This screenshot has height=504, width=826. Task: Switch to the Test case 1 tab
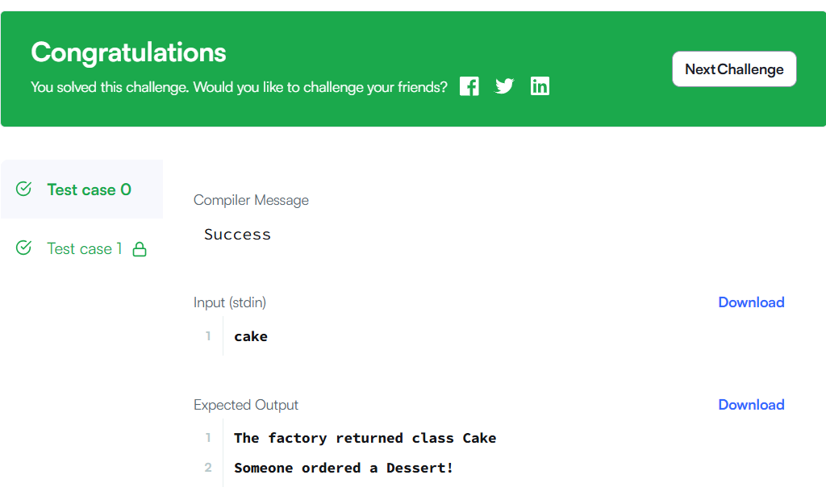pos(84,248)
